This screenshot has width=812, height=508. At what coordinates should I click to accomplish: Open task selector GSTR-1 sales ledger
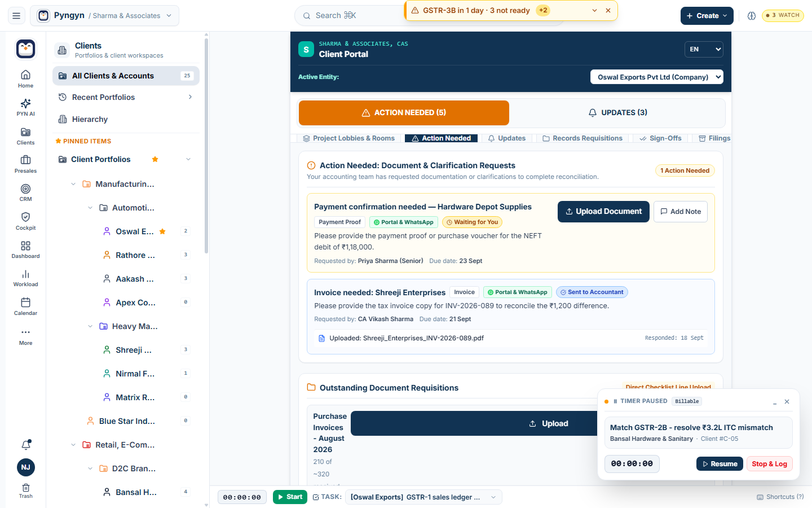tap(423, 497)
